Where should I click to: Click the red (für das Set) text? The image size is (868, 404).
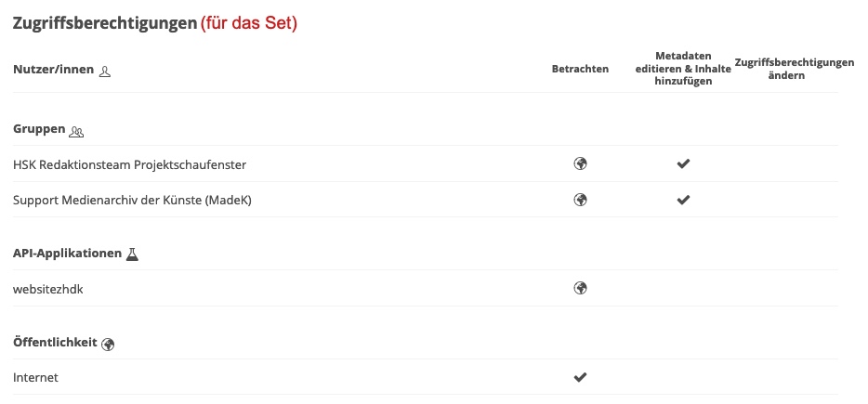point(249,23)
